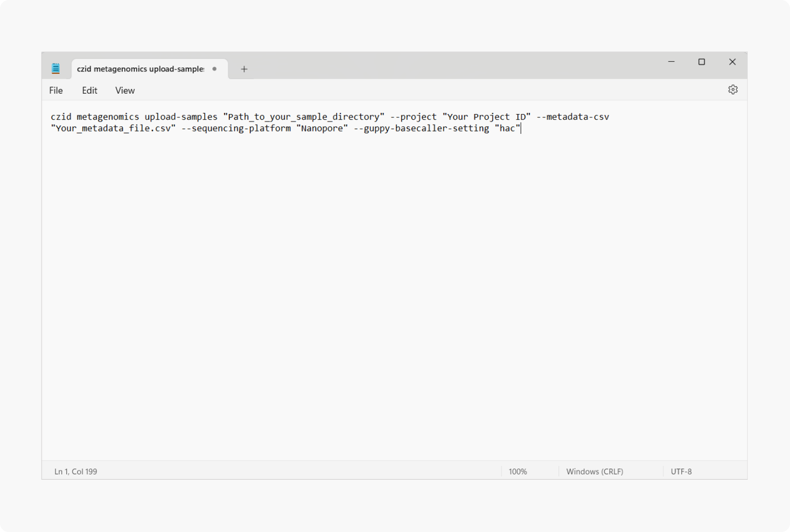Open the View menu

point(125,90)
